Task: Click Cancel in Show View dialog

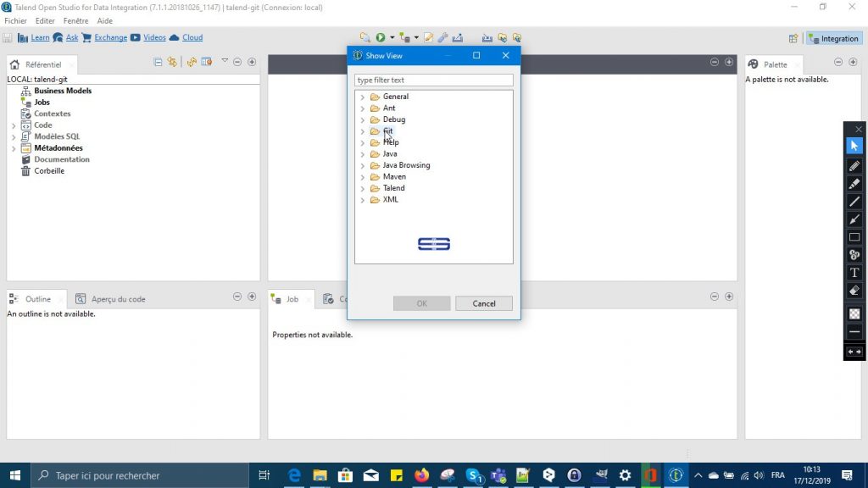Action: (x=484, y=303)
